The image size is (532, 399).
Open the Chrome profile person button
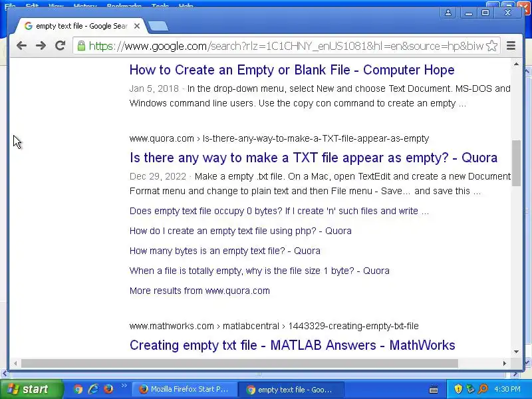(x=448, y=13)
